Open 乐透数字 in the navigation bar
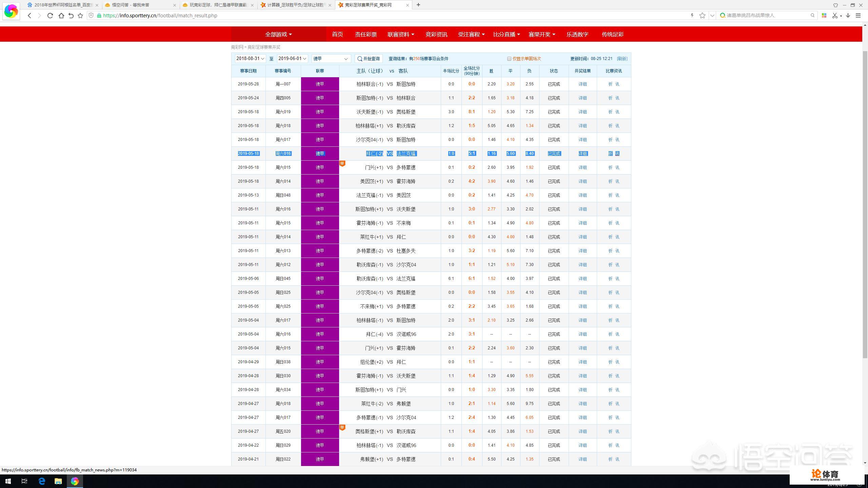Viewport: 868px width, 488px height. pyautogui.click(x=577, y=34)
